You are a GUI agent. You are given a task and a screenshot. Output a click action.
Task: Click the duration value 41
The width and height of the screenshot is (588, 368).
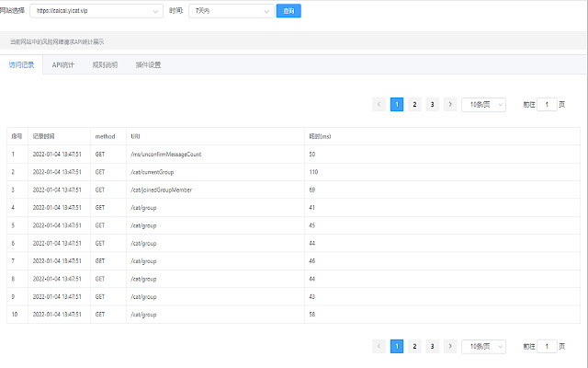point(312,208)
